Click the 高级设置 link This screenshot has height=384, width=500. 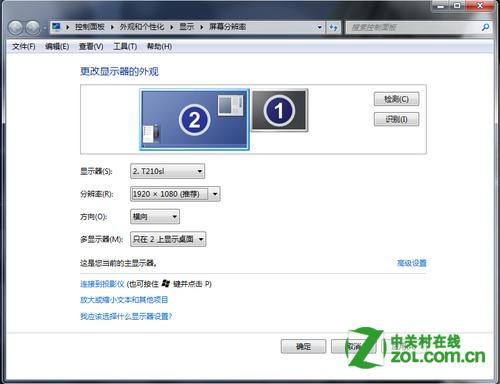[411, 263]
